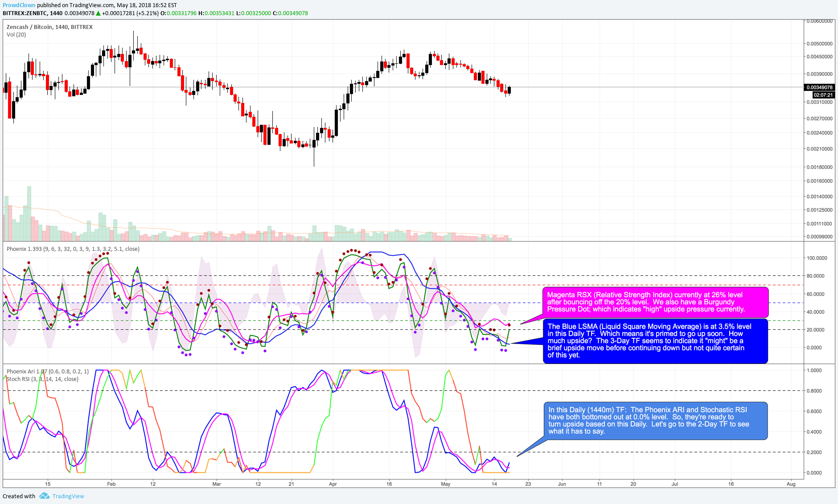The image size is (838, 504).
Task: Click the 0.00310000 price axis label
Action: click(819, 102)
